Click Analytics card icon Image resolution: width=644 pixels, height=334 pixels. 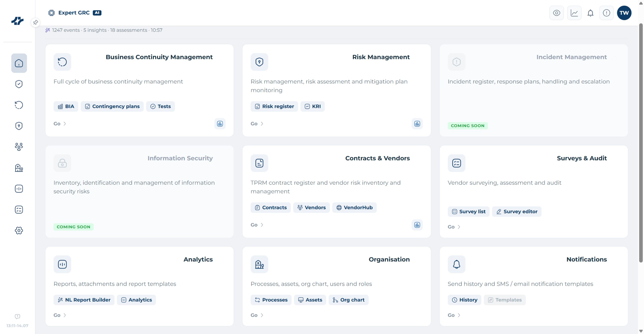point(62,264)
